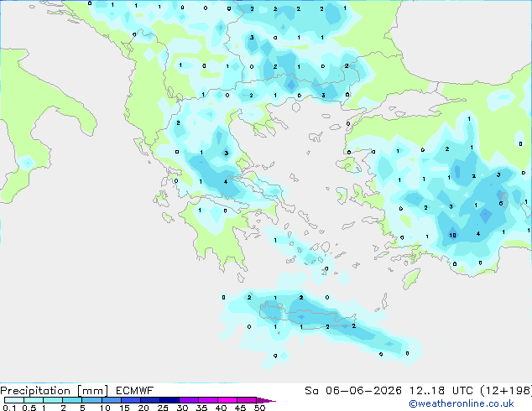Click the legend label '20'

click(x=143, y=408)
